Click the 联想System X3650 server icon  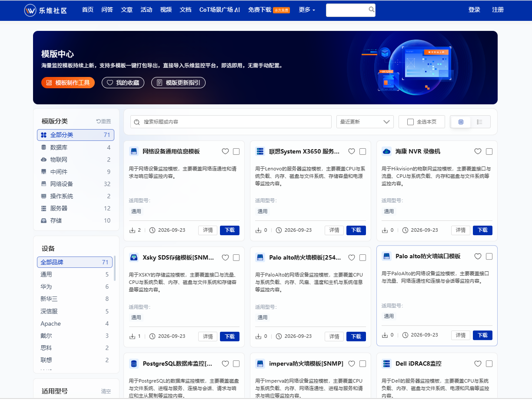click(x=260, y=151)
